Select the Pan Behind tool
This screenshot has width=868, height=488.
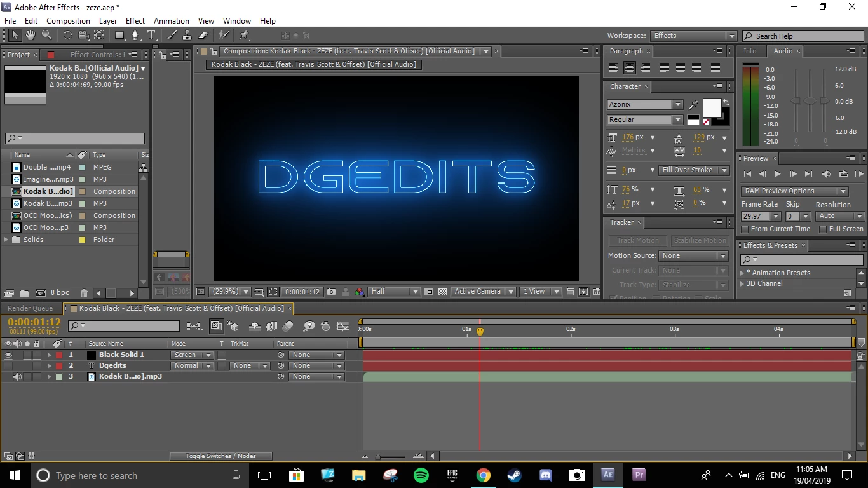coord(100,36)
